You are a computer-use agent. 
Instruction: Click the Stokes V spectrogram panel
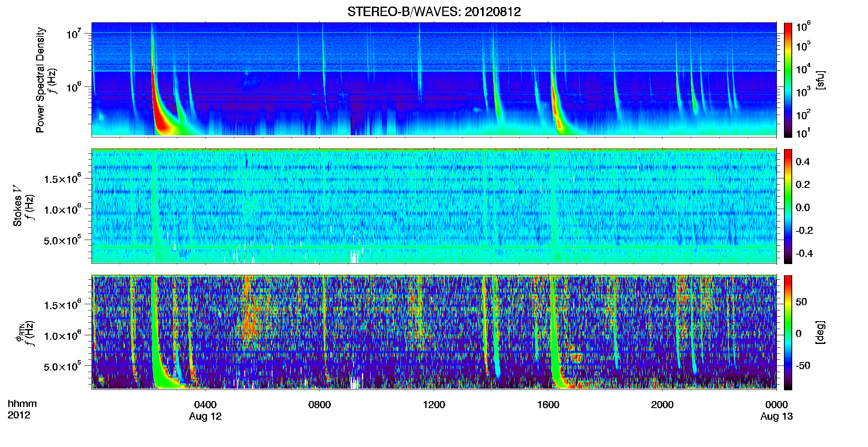click(x=434, y=206)
